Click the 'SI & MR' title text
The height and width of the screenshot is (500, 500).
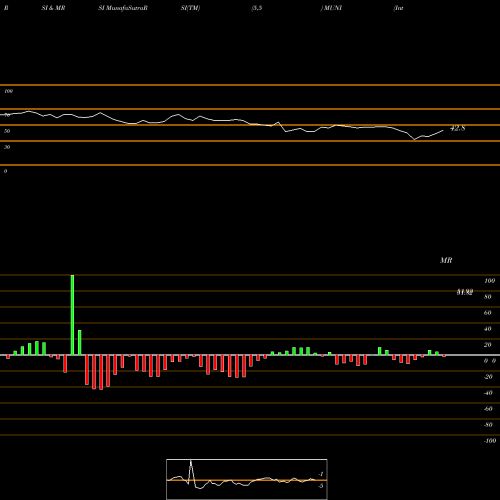53,8
